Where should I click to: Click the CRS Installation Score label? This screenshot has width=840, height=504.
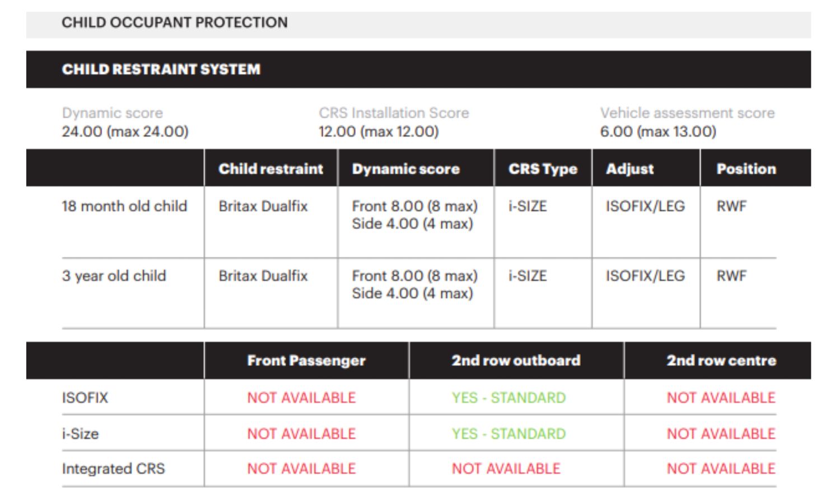point(394,113)
